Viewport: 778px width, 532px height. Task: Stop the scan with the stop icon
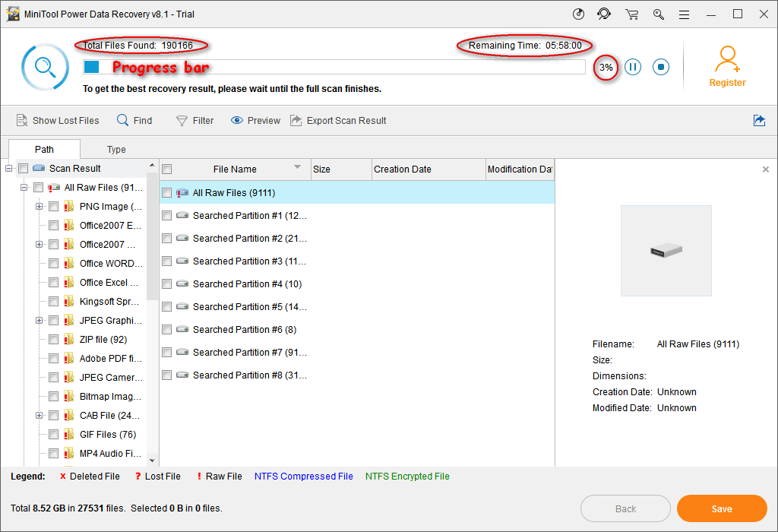point(661,68)
